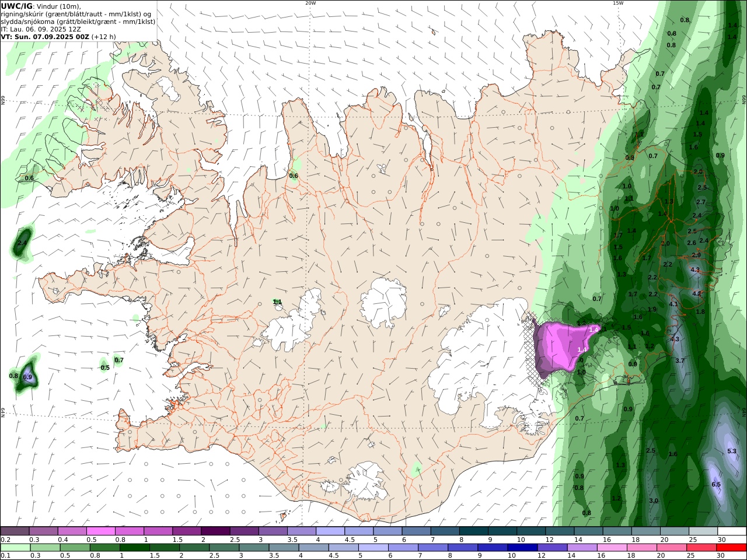Select the '1.9' precipitation value
Viewport: 747px width, 560px height.
(652, 310)
